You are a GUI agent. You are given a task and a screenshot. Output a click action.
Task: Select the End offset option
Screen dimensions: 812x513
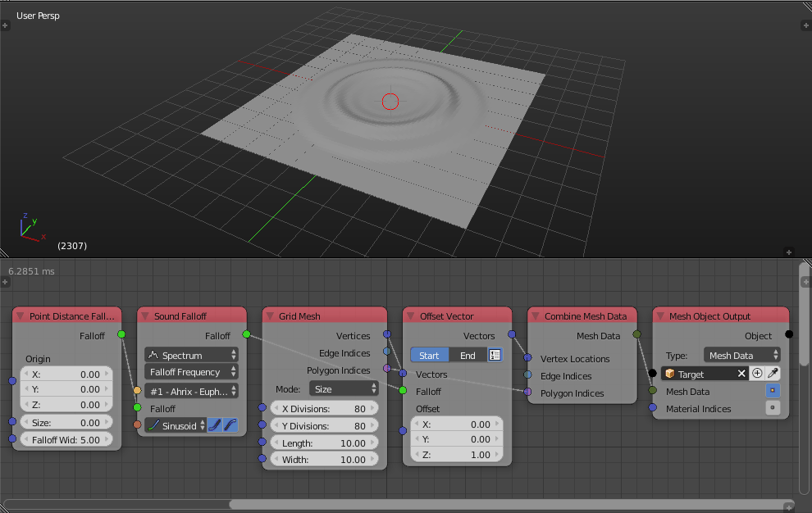468,355
